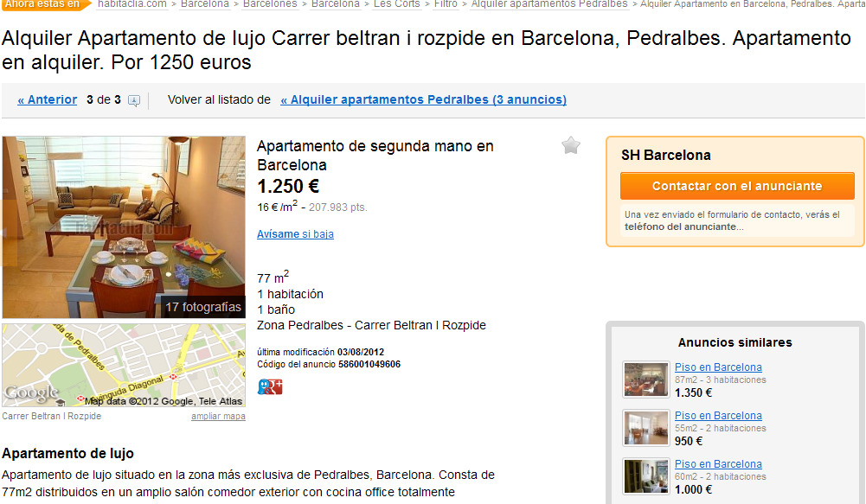Click Avísame si baja link
The width and height of the screenshot is (866, 504).
pos(295,234)
